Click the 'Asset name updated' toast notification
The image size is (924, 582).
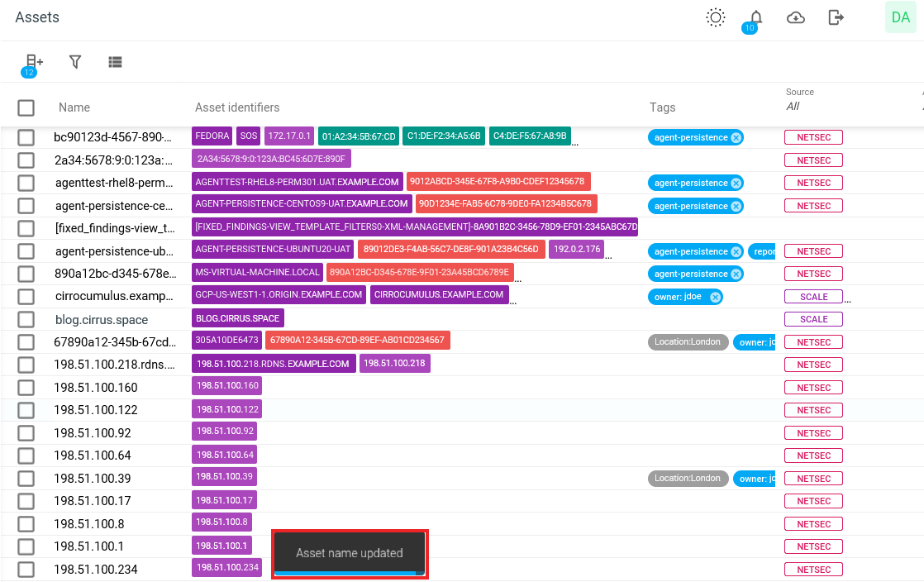click(x=350, y=553)
